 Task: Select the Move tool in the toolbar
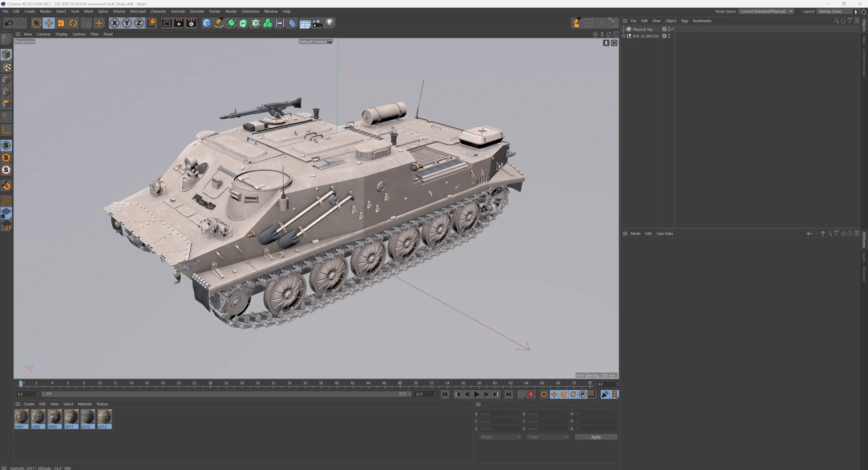[49, 23]
